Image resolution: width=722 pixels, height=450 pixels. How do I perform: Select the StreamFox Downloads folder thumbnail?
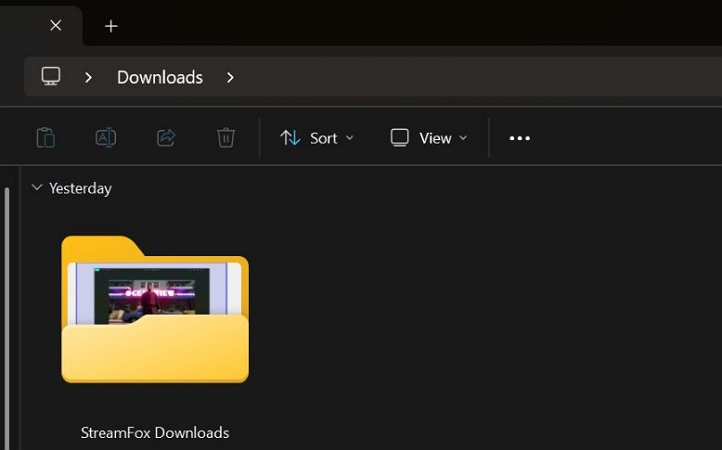coord(155,310)
